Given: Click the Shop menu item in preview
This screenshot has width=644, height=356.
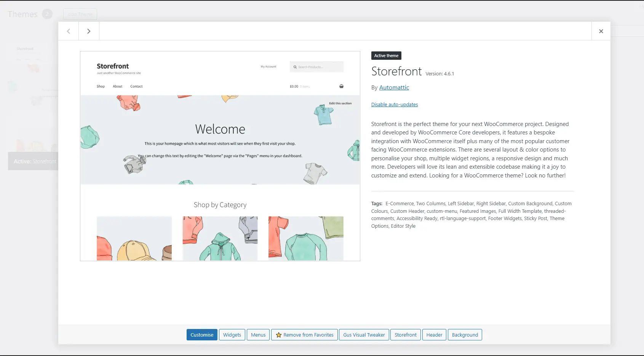Looking at the screenshot, I should pyautogui.click(x=101, y=86).
